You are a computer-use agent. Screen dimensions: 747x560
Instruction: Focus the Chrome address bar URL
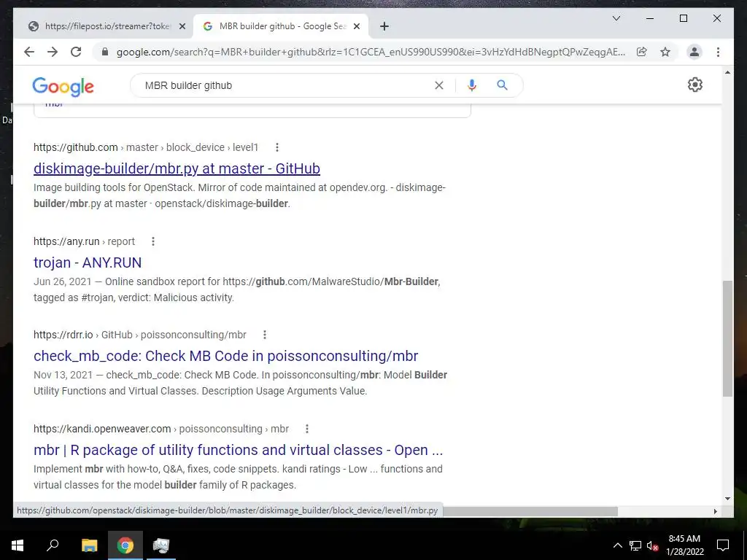pyautogui.click(x=371, y=52)
